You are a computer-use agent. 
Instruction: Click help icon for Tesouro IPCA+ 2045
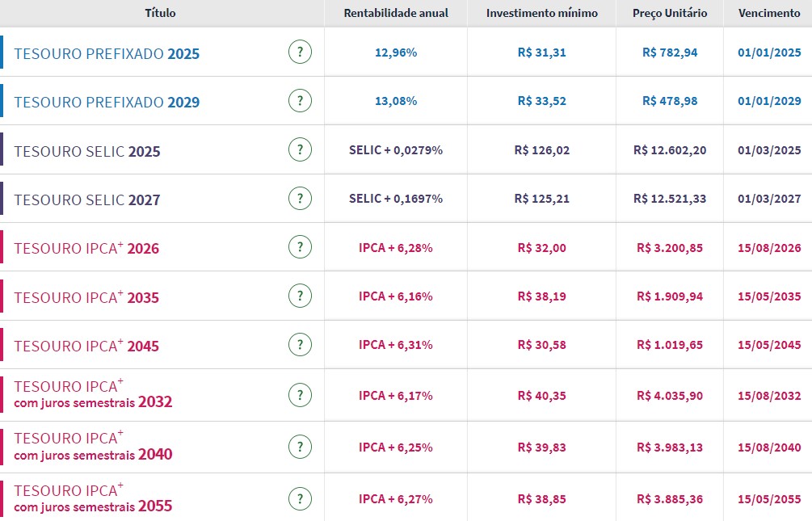[300, 345]
